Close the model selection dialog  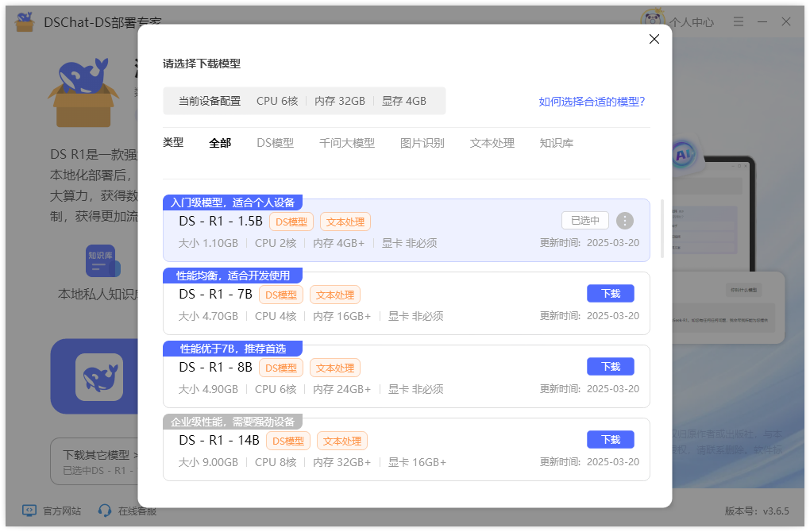click(x=654, y=38)
